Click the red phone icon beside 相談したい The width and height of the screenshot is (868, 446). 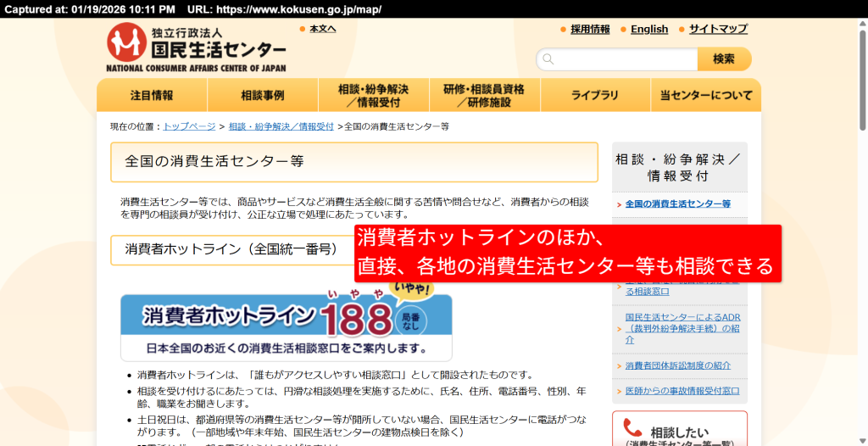pos(632,428)
